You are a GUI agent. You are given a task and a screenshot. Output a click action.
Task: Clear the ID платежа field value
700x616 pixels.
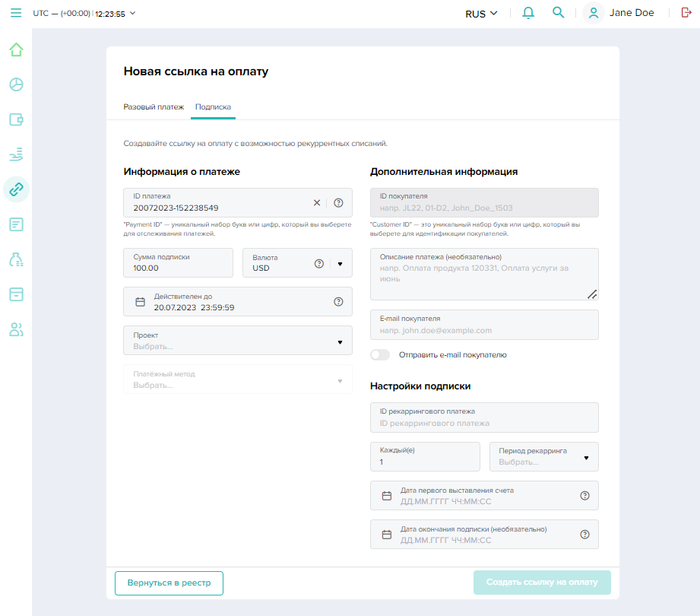click(x=317, y=203)
